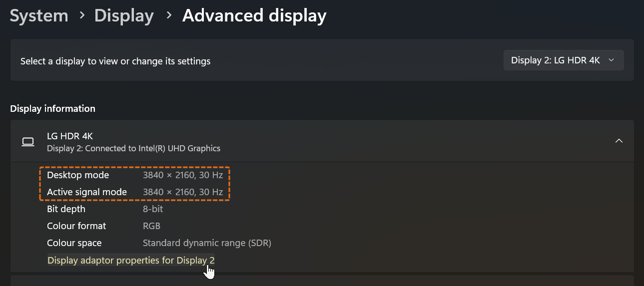Click the breadcrumb arrow before Advanced display
644x286 pixels.
pos(169,15)
